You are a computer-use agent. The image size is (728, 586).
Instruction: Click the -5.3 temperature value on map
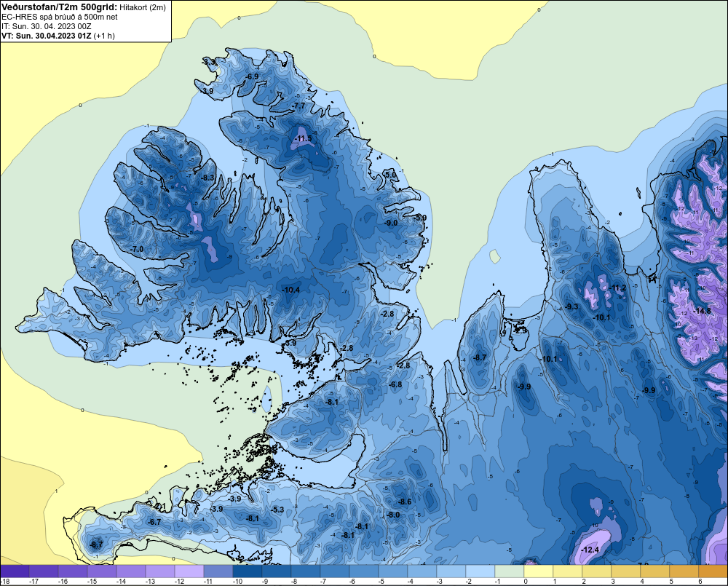point(277,510)
